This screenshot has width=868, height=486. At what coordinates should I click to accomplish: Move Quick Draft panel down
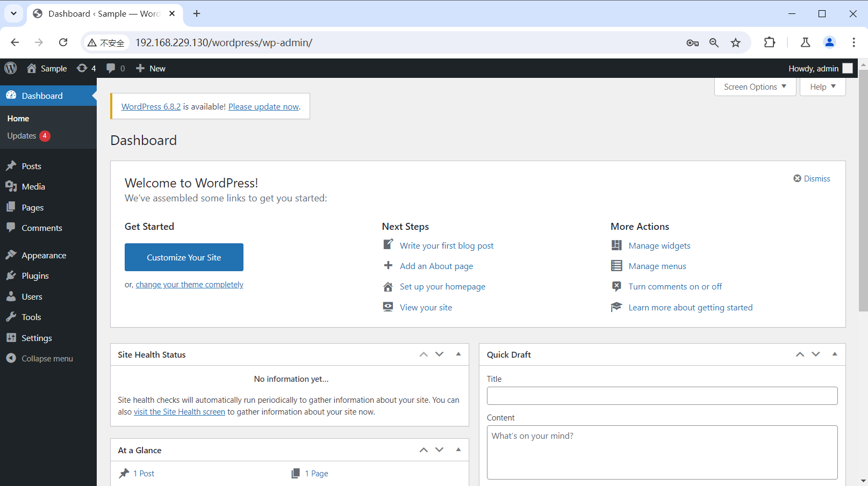(x=816, y=354)
